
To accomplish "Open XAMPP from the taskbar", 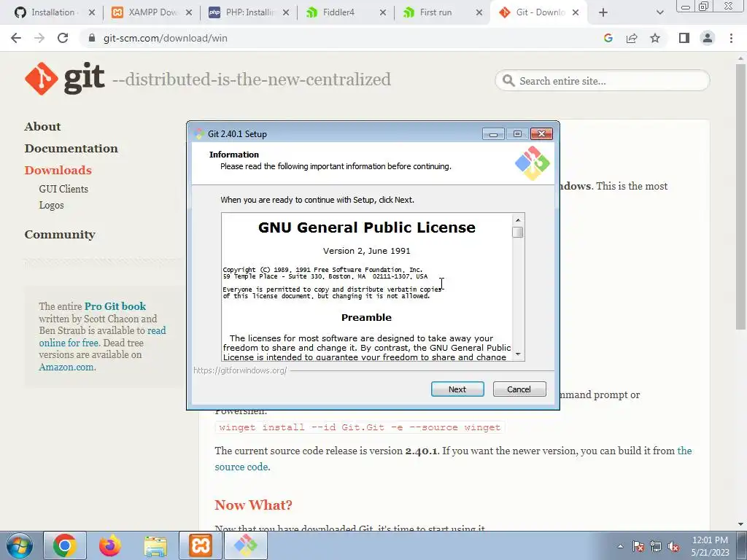I will [x=201, y=545].
